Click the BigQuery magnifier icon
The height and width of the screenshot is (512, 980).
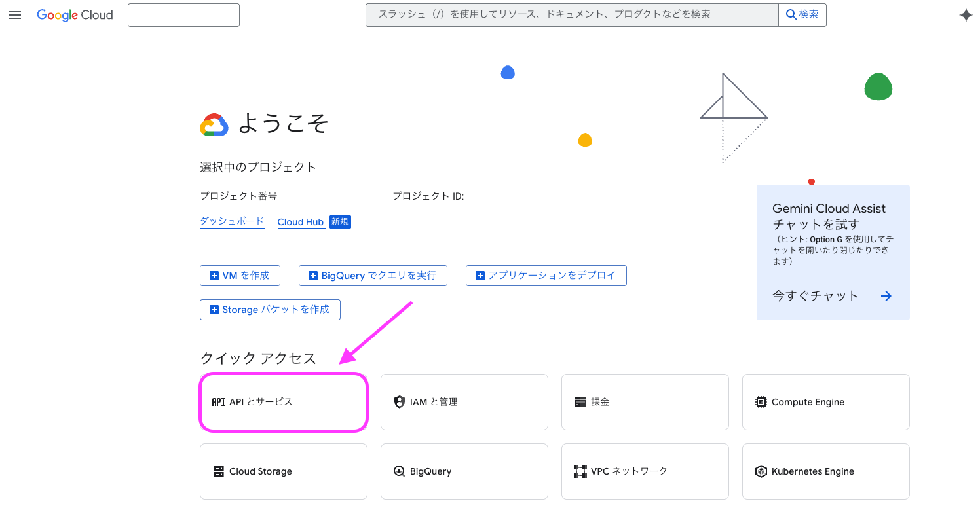coord(399,471)
